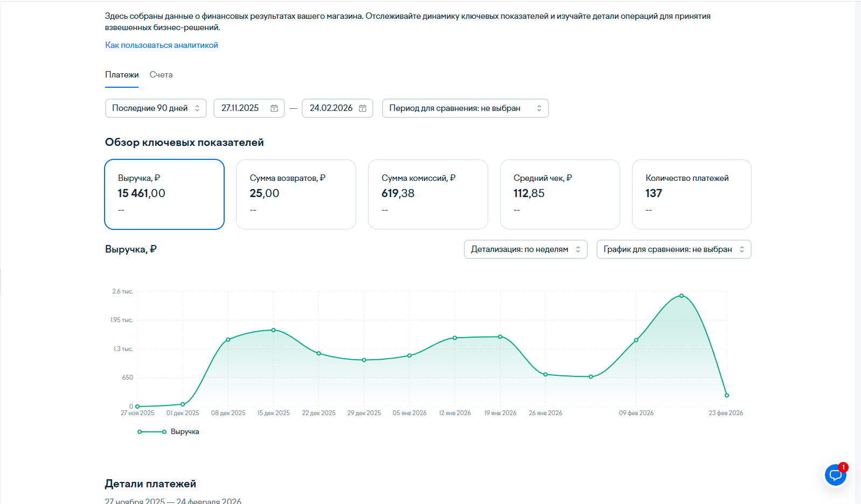
Task: Select the Выручка metric card
Action: 164,194
